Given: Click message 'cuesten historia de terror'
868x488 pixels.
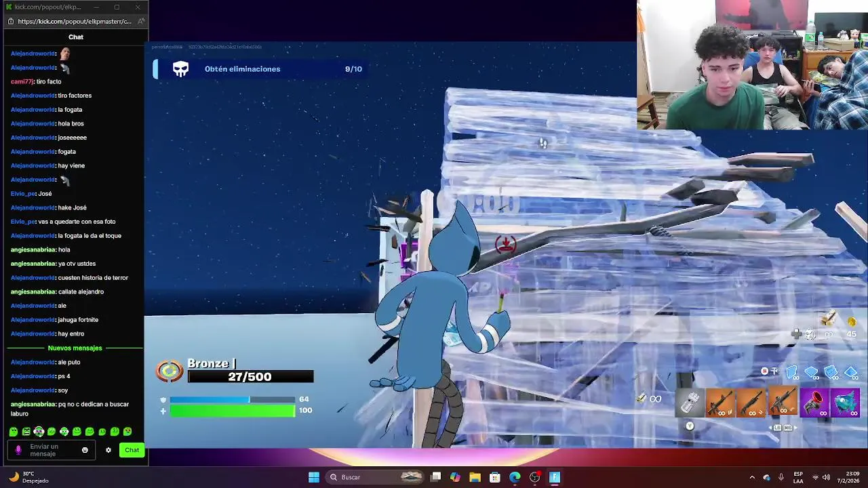Looking at the screenshot, I should tap(93, 278).
